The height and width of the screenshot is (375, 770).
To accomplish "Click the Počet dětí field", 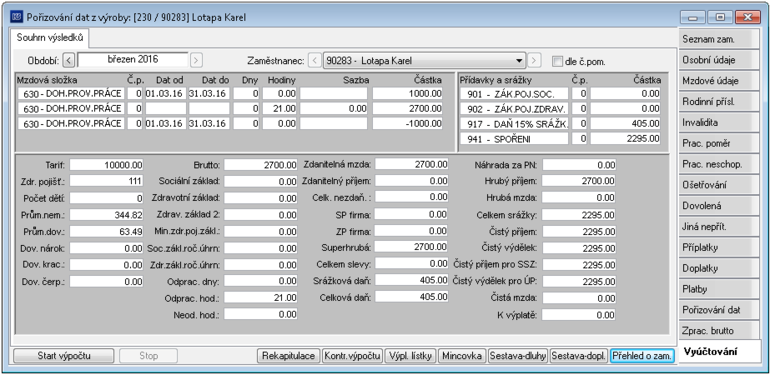I will [107, 198].
